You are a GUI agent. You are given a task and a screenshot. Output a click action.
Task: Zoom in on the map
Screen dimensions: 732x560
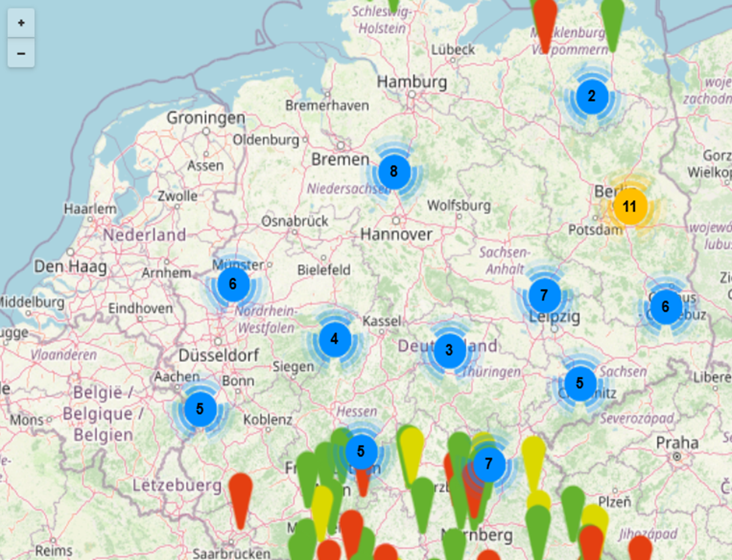21,23
